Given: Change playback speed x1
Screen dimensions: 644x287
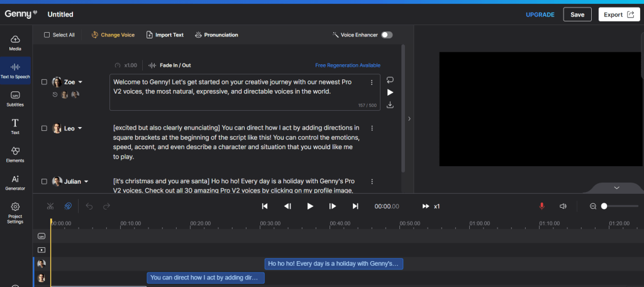Looking at the screenshot, I should [431, 206].
